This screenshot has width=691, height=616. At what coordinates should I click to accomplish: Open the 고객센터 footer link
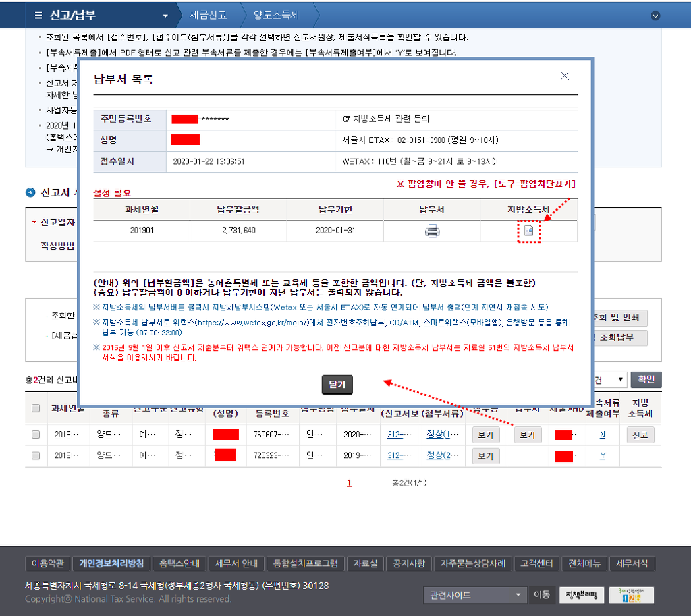(x=536, y=563)
